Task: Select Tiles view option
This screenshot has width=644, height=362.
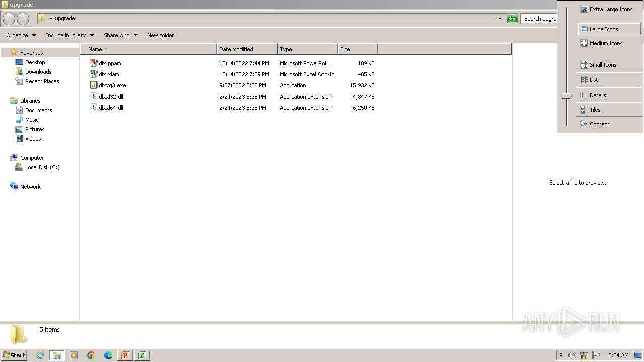Action: pos(609,110)
